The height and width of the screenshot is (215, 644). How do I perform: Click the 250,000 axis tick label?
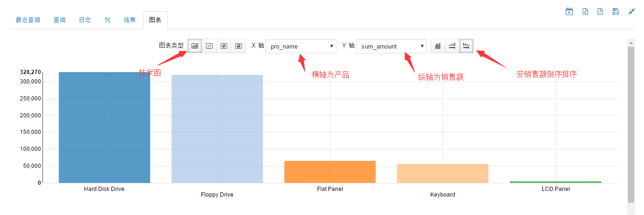[x=31, y=99]
